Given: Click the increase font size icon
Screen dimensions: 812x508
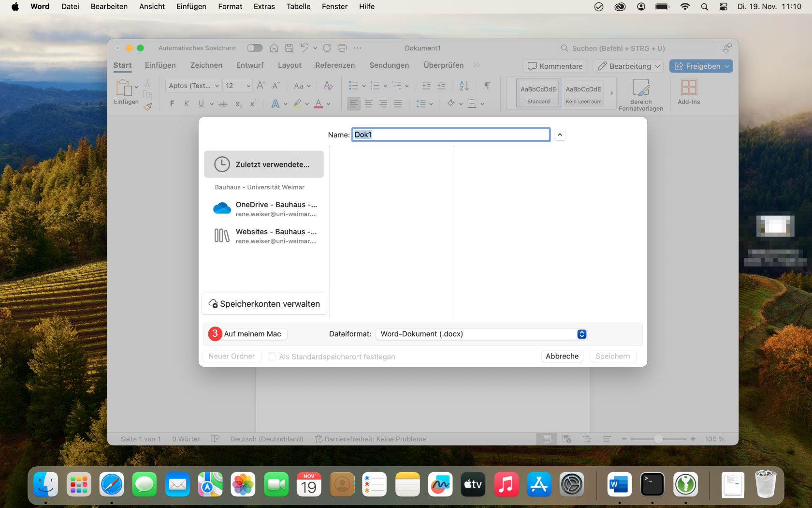Looking at the screenshot, I should [x=261, y=86].
